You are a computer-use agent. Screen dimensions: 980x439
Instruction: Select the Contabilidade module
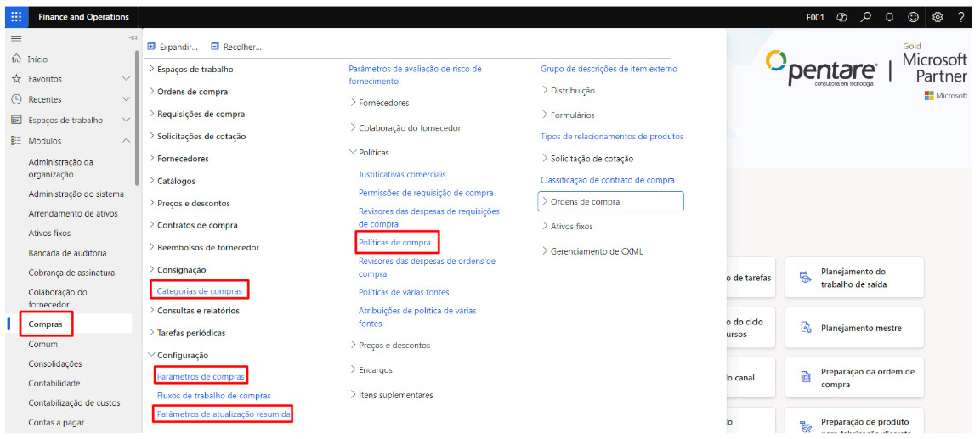(54, 383)
